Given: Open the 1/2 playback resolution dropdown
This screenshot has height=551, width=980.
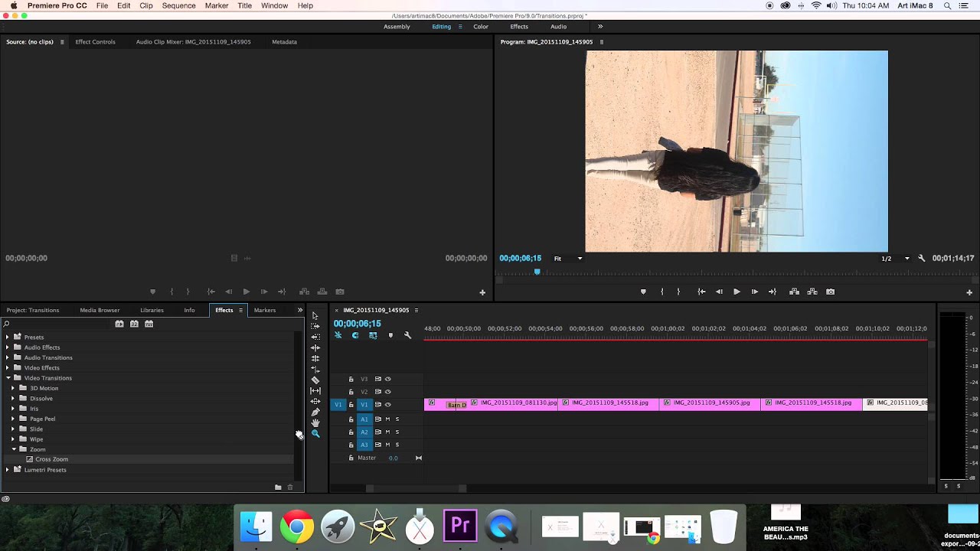Looking at the screenshot, I should [x=895, y=259].
